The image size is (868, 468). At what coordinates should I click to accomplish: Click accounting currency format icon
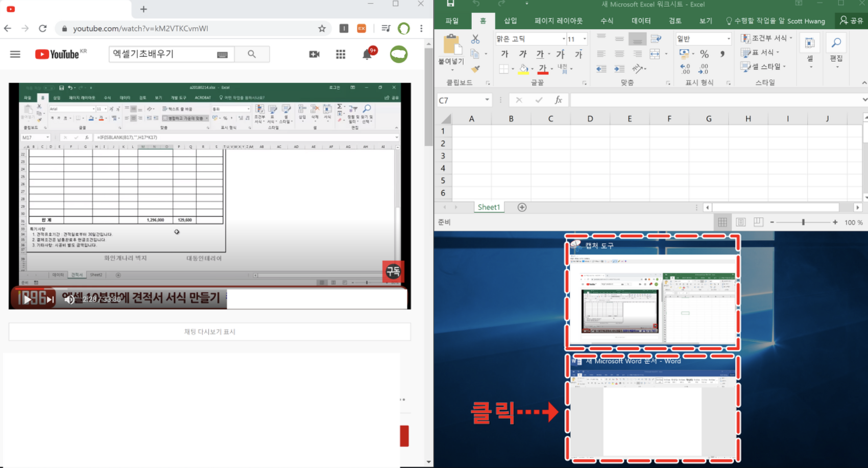(684, 54)
